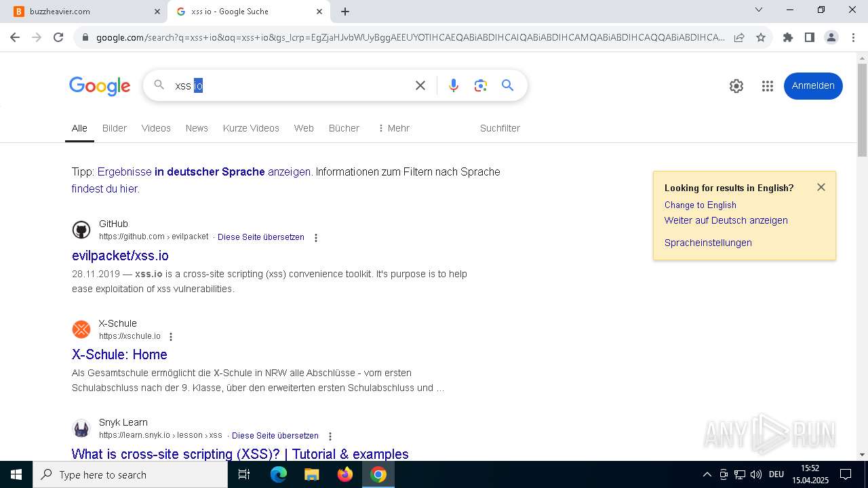Screen dimensions: 868x488
Task: Start voice search with microphone icon
Action: pyautogui.click(x=454, y=85)
